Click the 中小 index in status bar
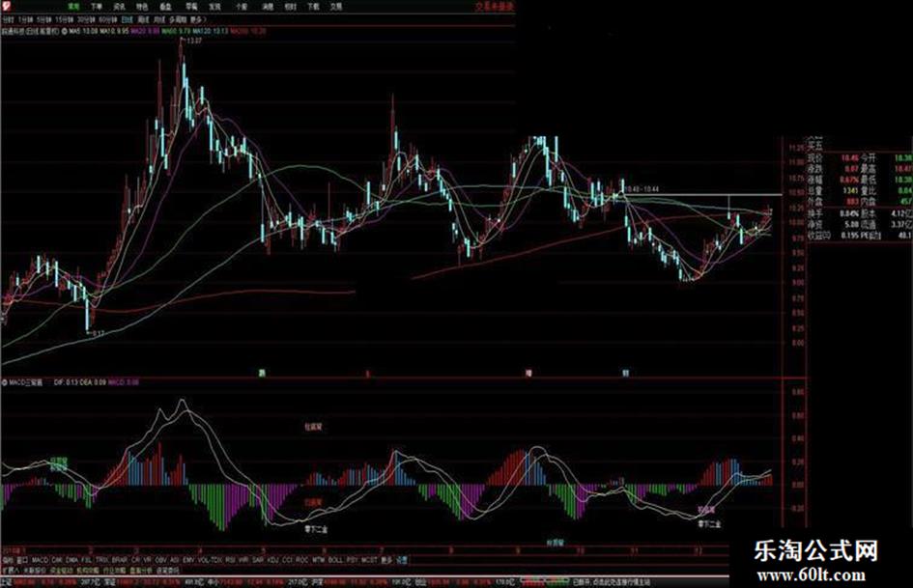Screen dimensions: 913x588 point(214,582)
